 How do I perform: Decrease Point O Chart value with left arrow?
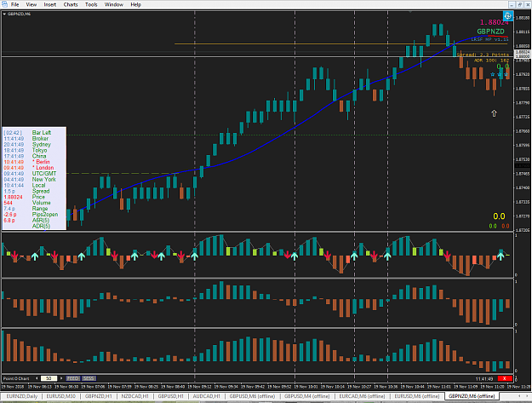coord(37,378)
